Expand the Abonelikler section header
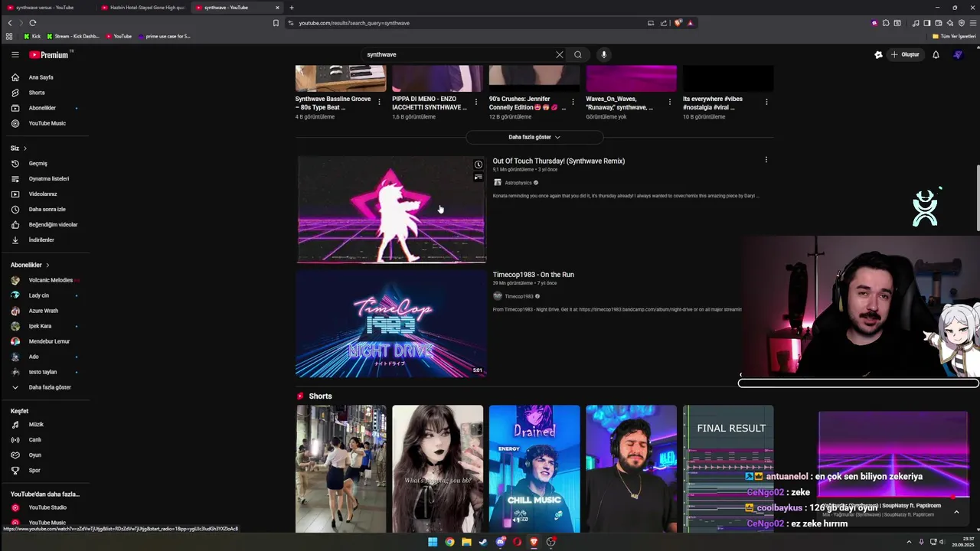The width and height of the screenshot is (980, 551). coord(30,265)
